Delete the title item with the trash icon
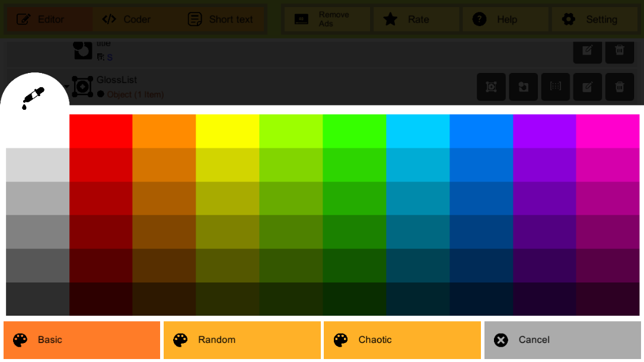Viewport: 644px width, 362px height. click(x=620, y=50)
